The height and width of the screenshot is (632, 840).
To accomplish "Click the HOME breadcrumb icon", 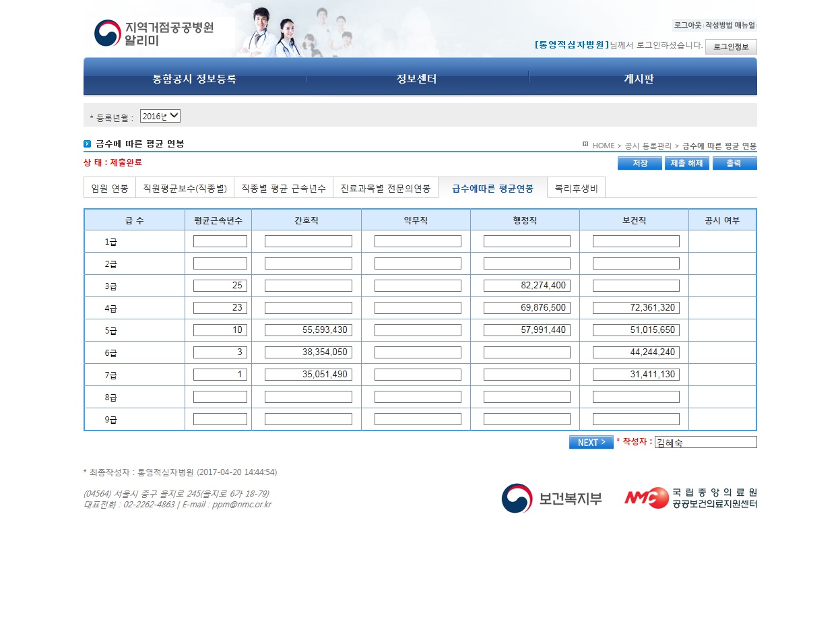I will [585, 144].
